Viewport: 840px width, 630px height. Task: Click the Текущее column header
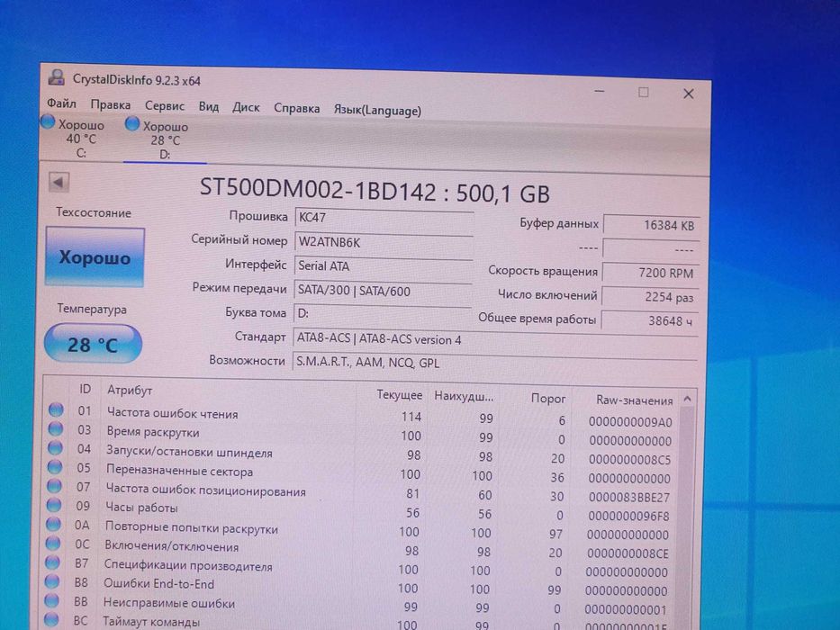(x=399, y=395)
